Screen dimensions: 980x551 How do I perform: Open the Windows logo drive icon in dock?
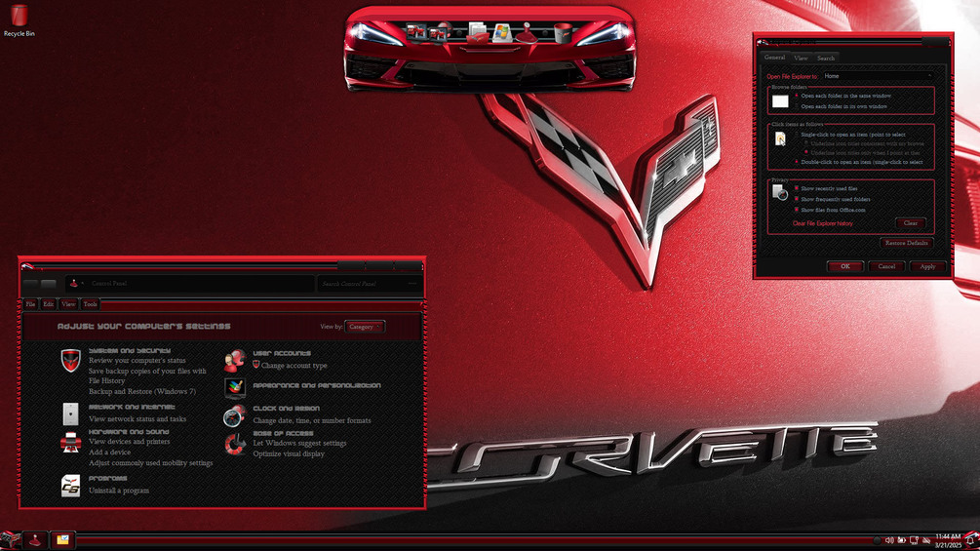tap(501, 32)
